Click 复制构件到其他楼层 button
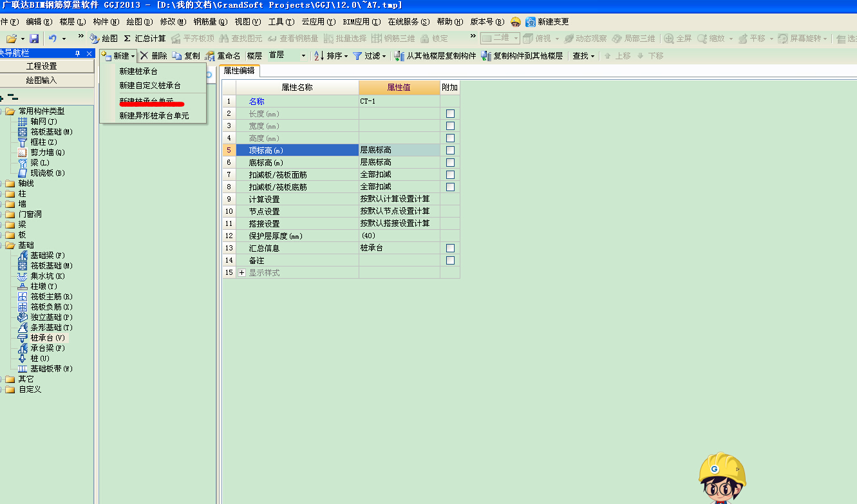Image resolution: width=857 pixels, height=504 pixels. 522,56
